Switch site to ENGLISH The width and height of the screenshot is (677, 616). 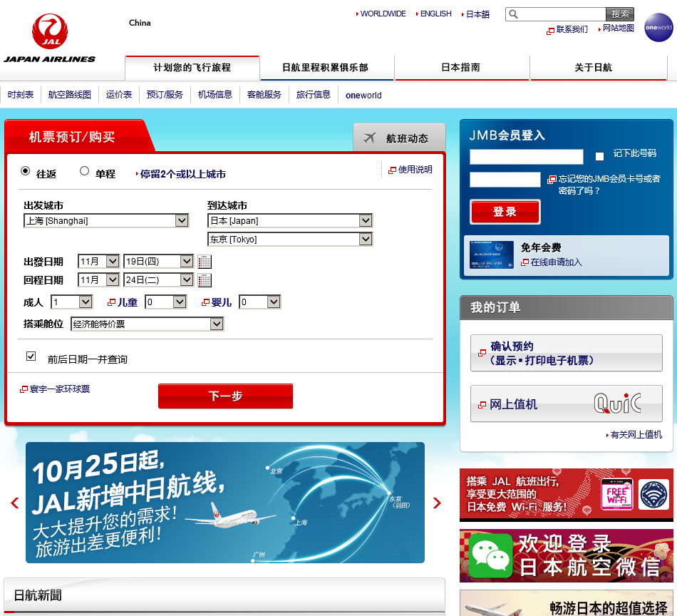pos(435,14)
